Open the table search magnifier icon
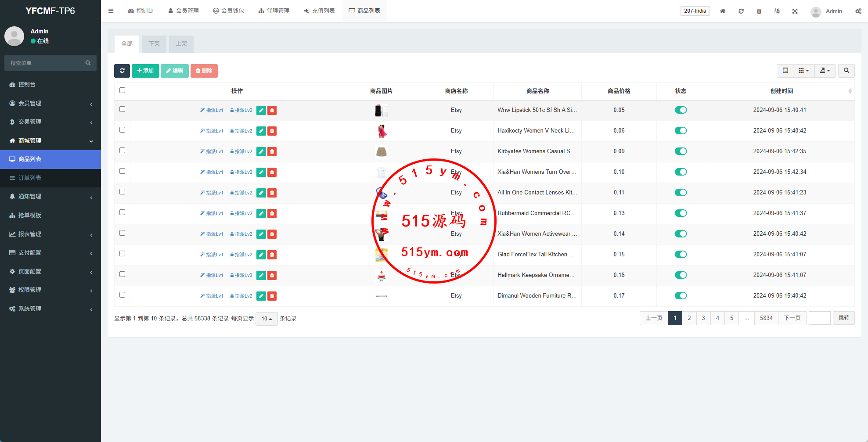The width and height of the screenshot is (868, 442). tap(846, 71)
